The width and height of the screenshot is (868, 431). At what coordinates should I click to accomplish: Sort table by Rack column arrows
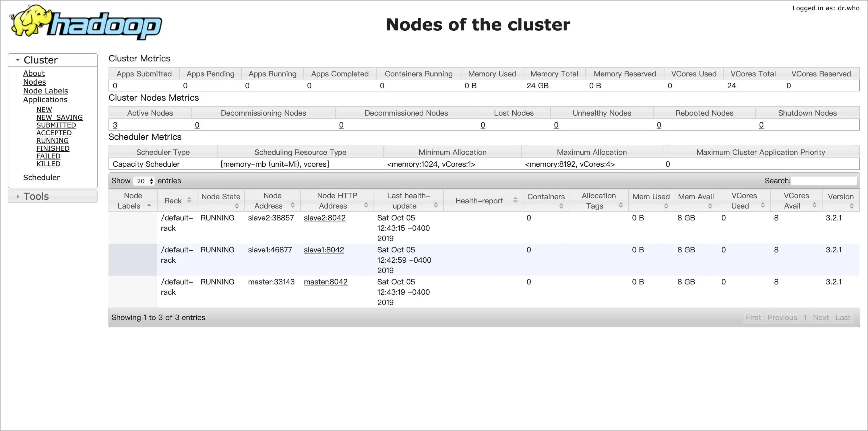(x=189, y=200)
